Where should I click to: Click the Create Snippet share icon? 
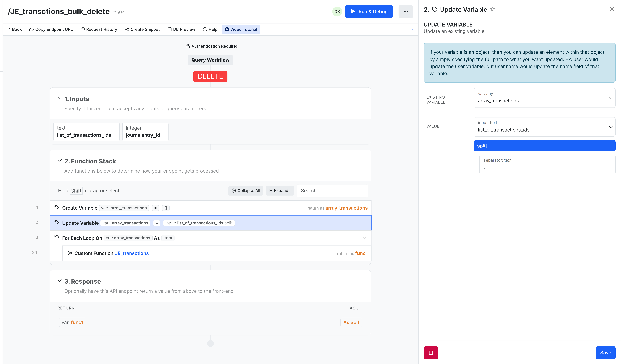coord(127,29)
